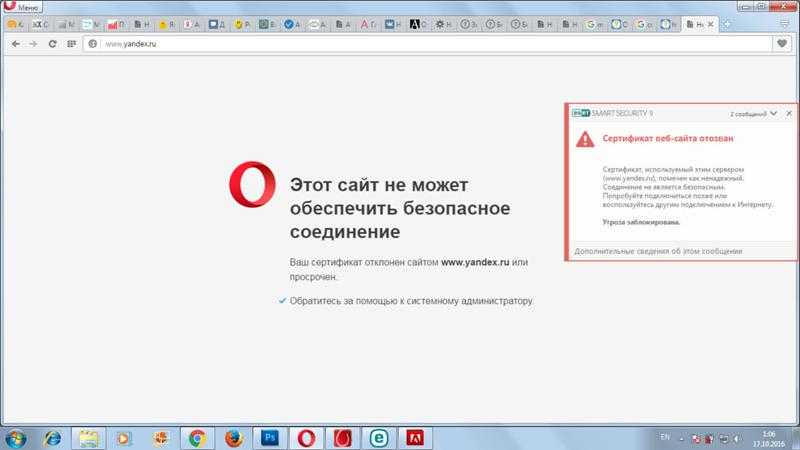
Task: Click the ESET logo in the notification header
Action: (x=581, y=113)
